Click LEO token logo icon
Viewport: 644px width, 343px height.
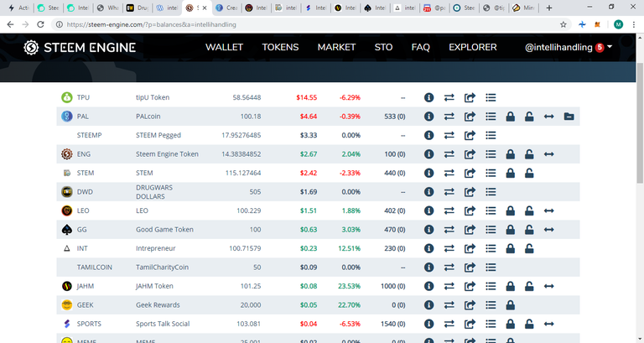click(66, 210)
